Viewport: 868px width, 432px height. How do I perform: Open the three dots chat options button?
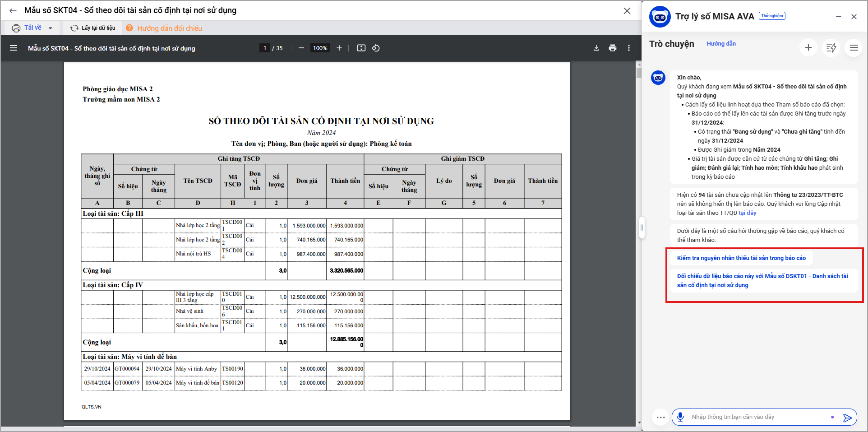coord(661,417)
